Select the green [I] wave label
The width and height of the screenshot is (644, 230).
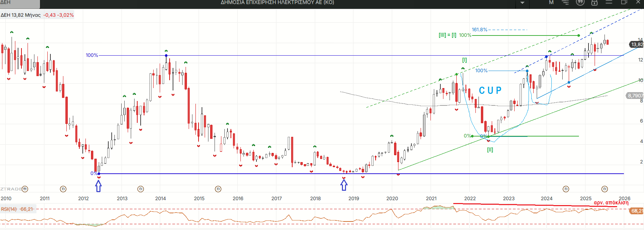[465, 60]
